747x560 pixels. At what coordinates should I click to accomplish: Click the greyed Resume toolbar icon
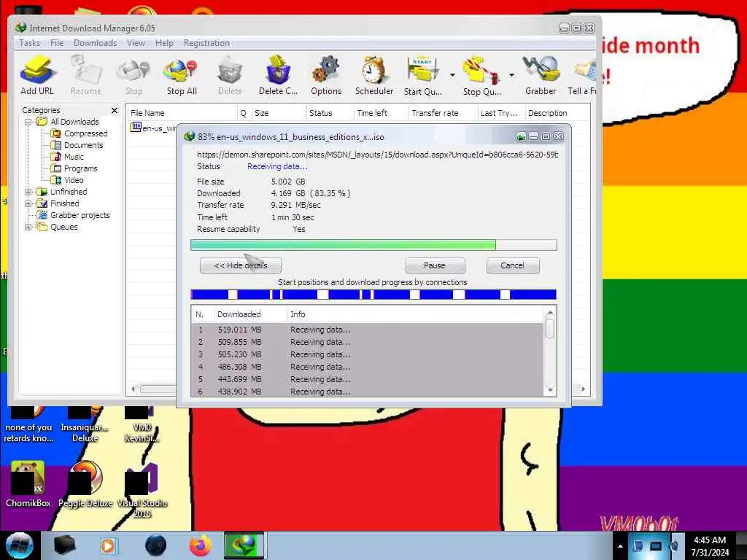(x=86, y=75)
